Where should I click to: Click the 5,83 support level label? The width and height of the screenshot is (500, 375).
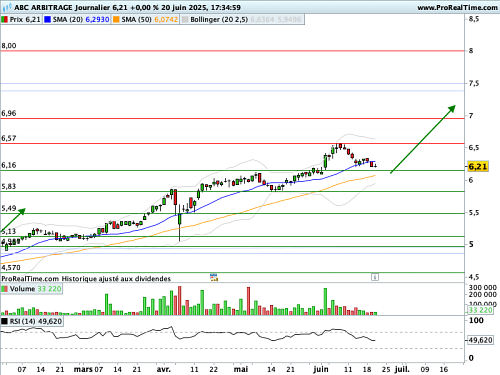(x=9, y=186)
